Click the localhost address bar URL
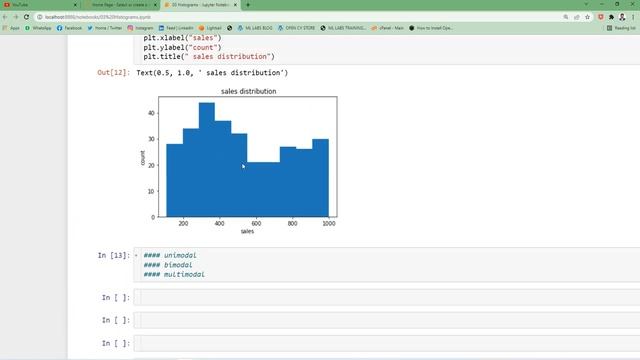The height and width of the screenshot is (360, 640). (98, 17)
